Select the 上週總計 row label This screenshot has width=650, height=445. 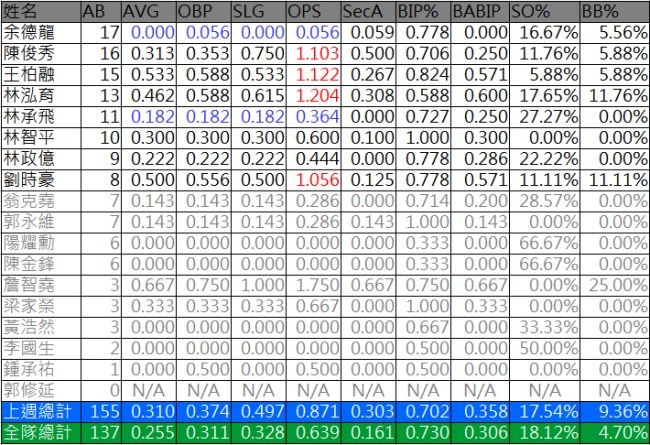[x=38, y=411]
